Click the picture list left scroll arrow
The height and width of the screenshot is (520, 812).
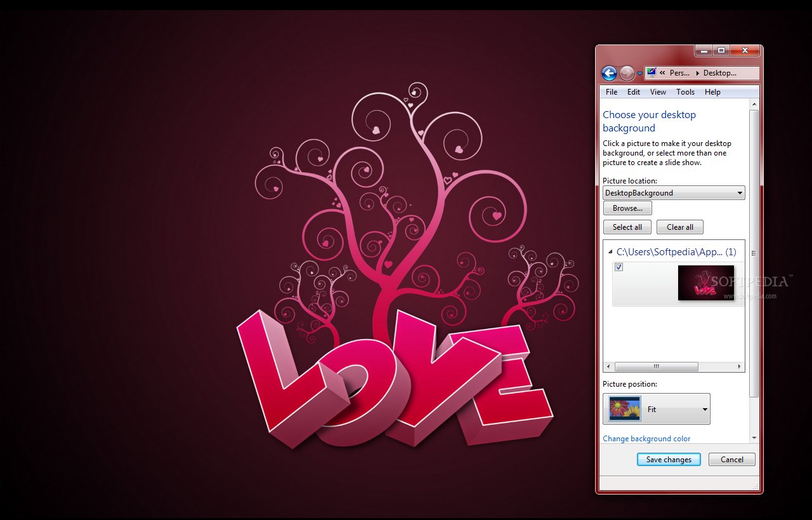[608, 367]
